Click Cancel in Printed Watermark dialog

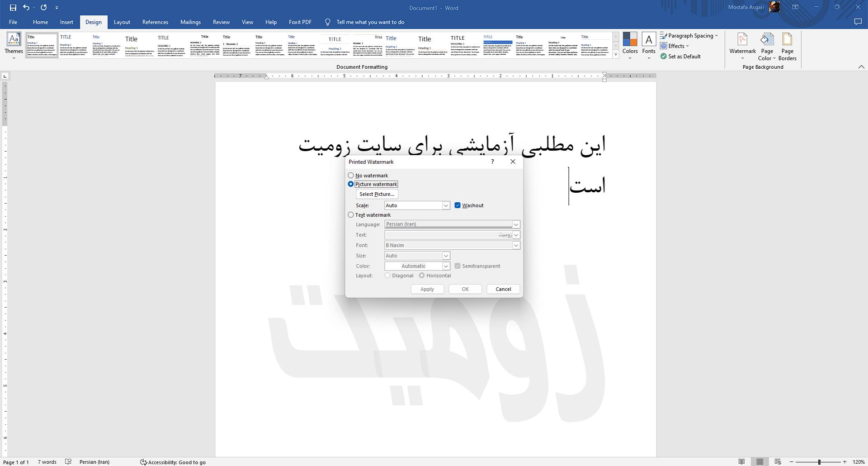click(x=503, y=289)
